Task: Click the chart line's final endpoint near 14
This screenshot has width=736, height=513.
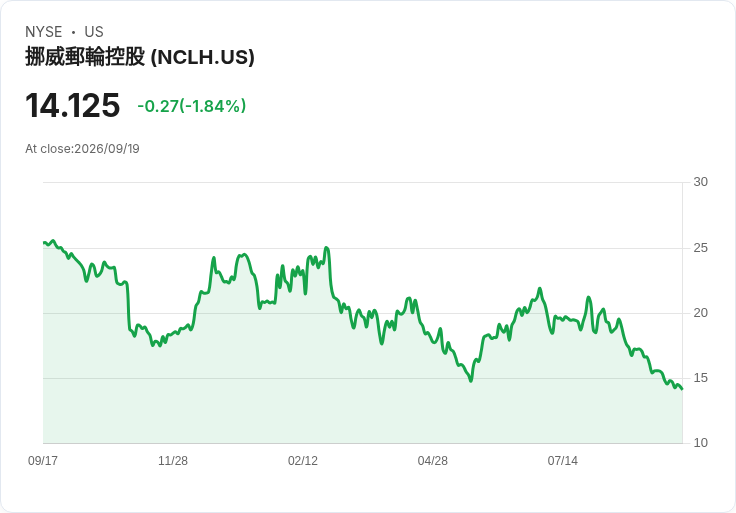Action: [682, 389]
